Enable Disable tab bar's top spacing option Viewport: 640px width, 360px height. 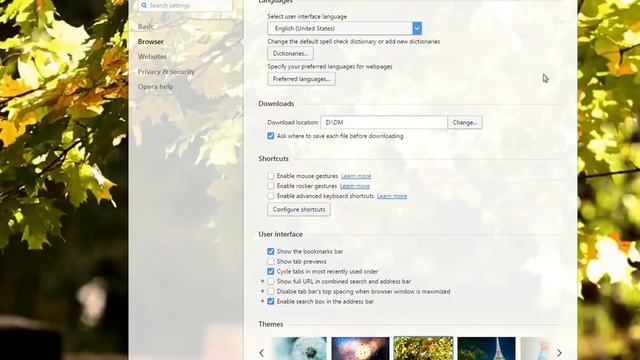[x=271, y=291]
